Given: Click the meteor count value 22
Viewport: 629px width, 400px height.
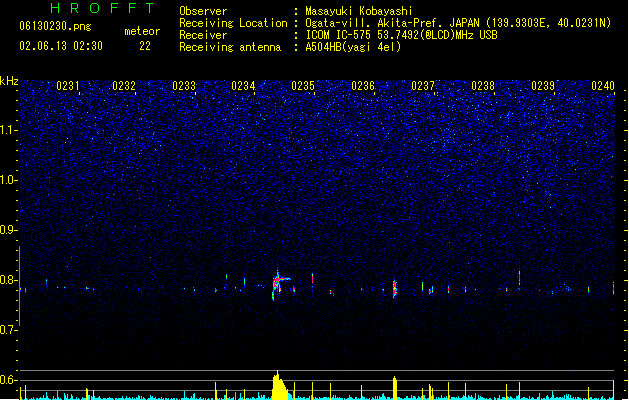Looking at the screenshot, I should pos(145,46).
